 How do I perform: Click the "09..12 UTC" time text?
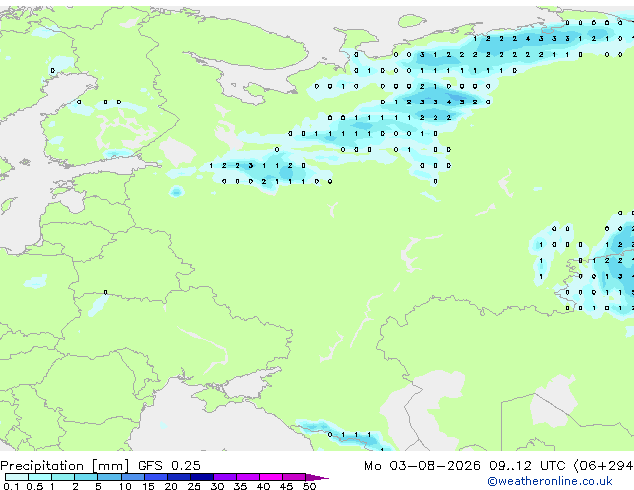click(x=527, y=466)
